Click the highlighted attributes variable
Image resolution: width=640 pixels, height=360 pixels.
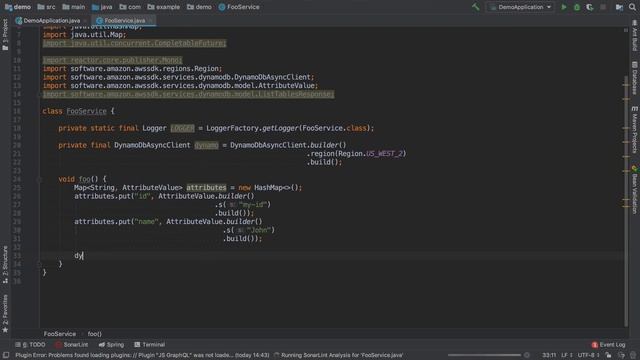[x=206, y=188]
